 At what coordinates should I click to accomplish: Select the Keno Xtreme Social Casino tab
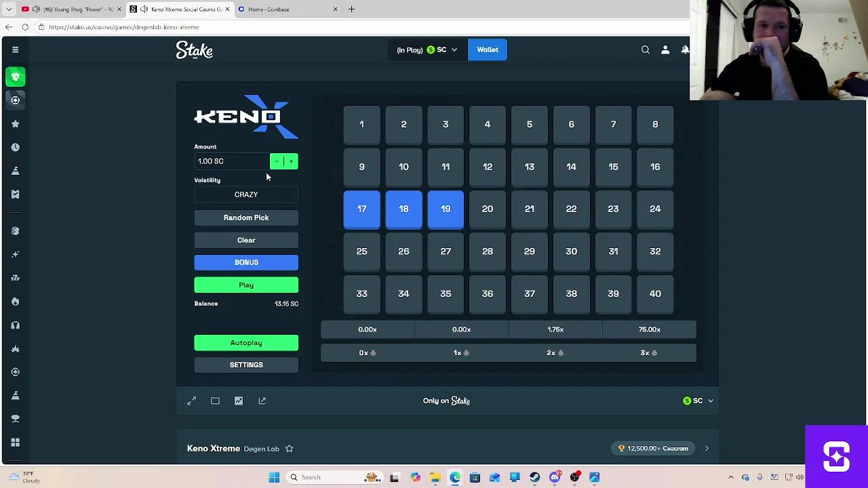tap(180, 9)
